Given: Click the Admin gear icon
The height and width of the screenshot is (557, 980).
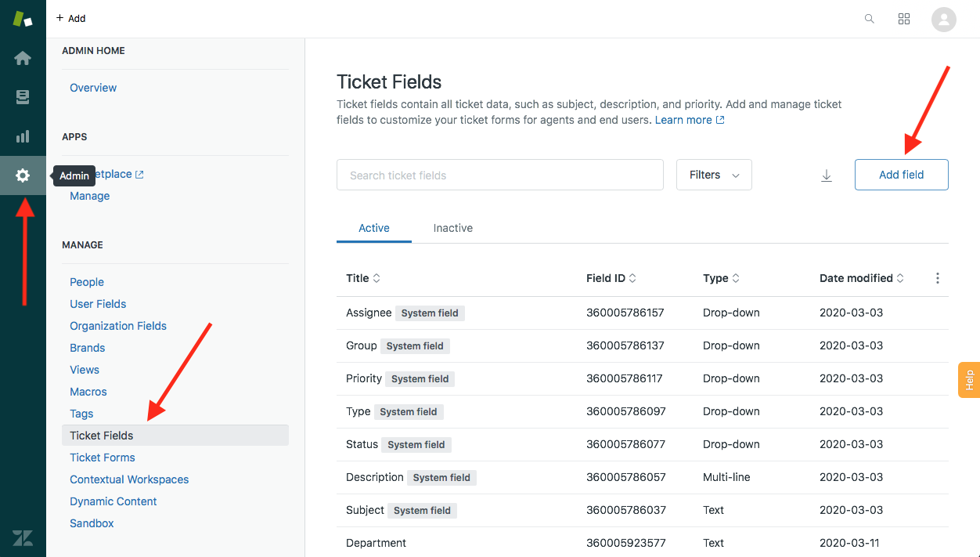Looking at the screenshot, I should click(x=23, y=175).
